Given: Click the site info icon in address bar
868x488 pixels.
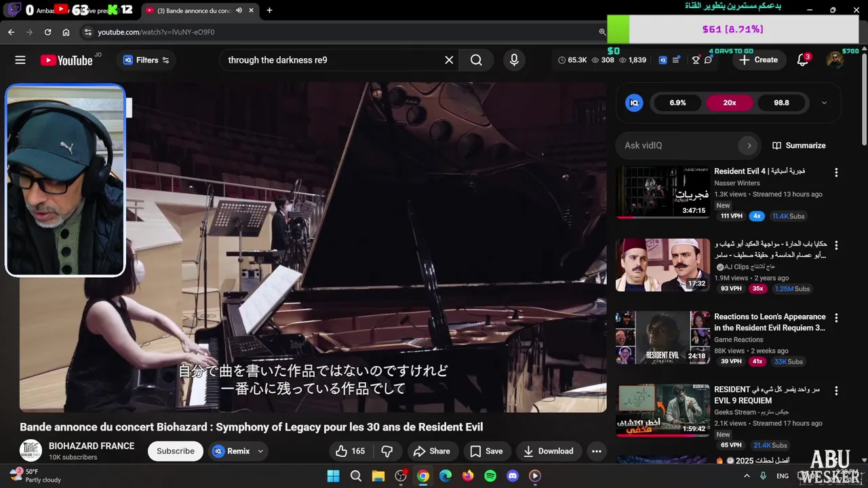Looking at the screenshot, I should tap(87, 32).
